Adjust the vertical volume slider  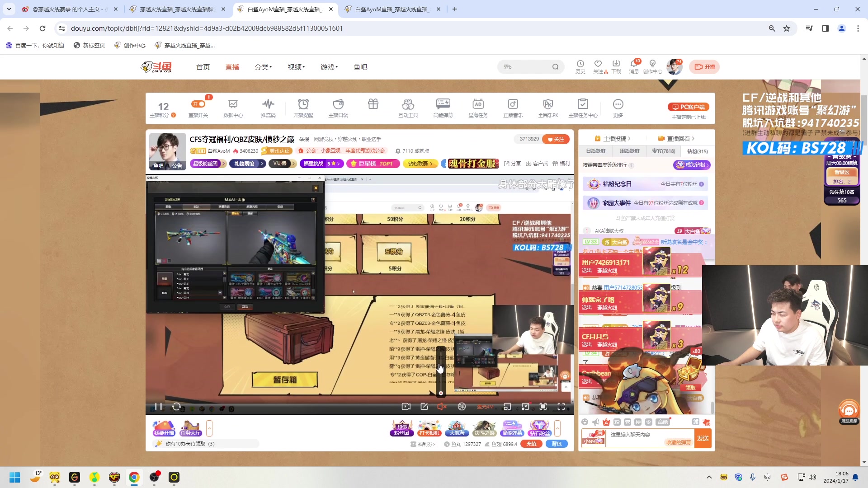pos(441,371)
